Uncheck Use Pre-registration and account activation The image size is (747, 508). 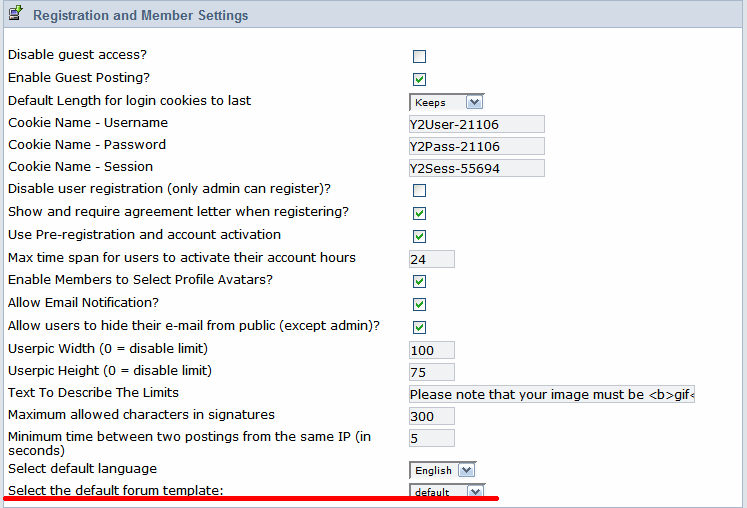point(419,236)
